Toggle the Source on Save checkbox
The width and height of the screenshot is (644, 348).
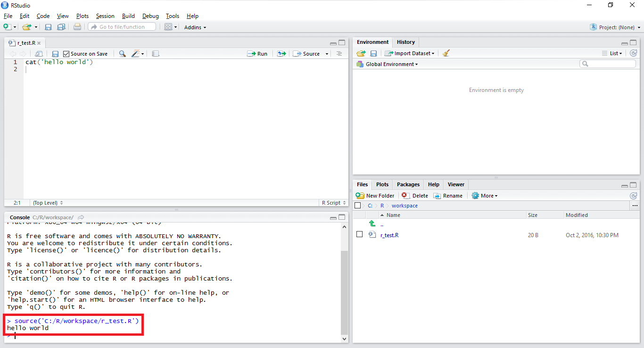point(66,54)
